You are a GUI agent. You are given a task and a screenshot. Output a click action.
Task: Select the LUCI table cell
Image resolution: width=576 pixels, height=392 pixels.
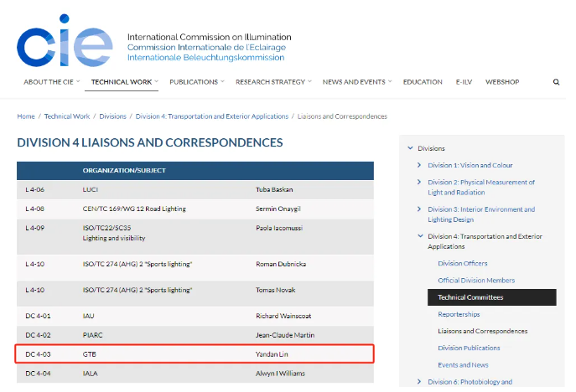[90, 189]
